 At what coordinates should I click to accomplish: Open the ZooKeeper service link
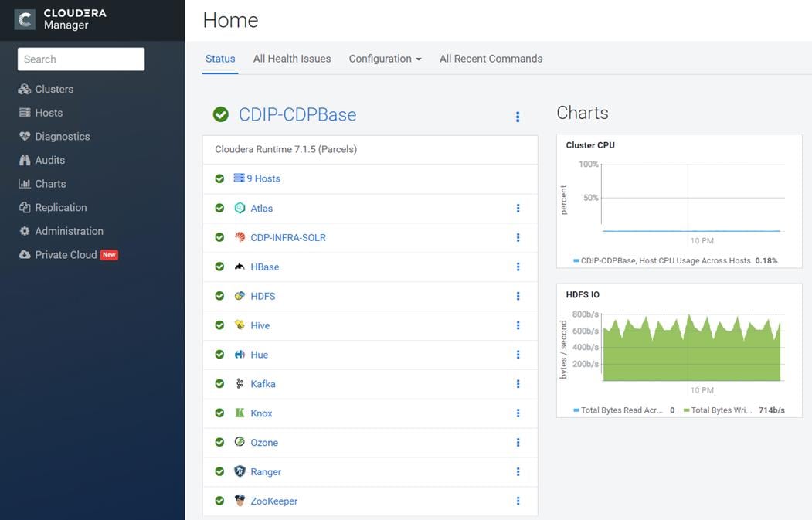coord(274,501)
